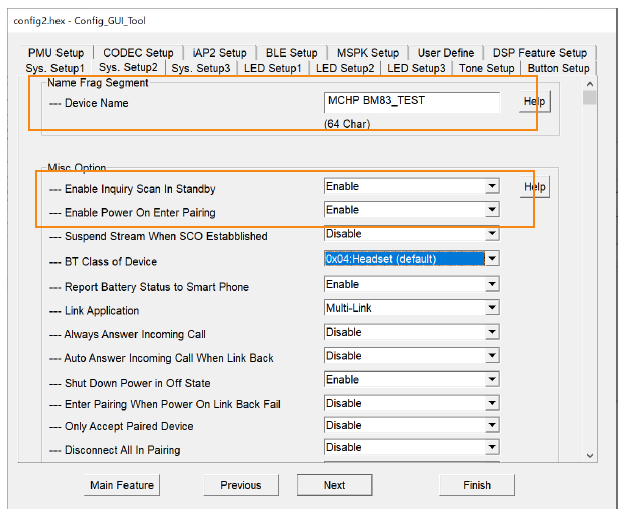Open Suspend Stream When SCO Established dropdown
Image resolution: width=636 pixels, height=516 pixels.
click(491, 235)
